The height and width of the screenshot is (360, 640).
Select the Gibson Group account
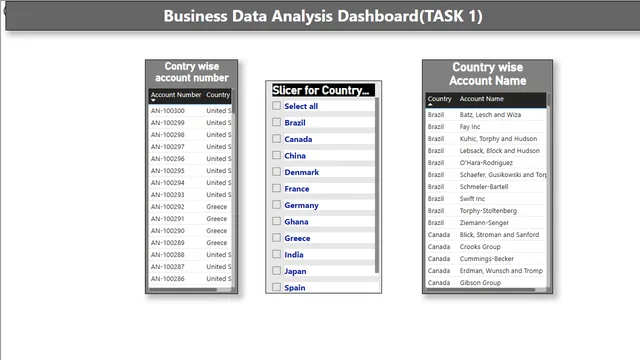(x=480, y=282)
